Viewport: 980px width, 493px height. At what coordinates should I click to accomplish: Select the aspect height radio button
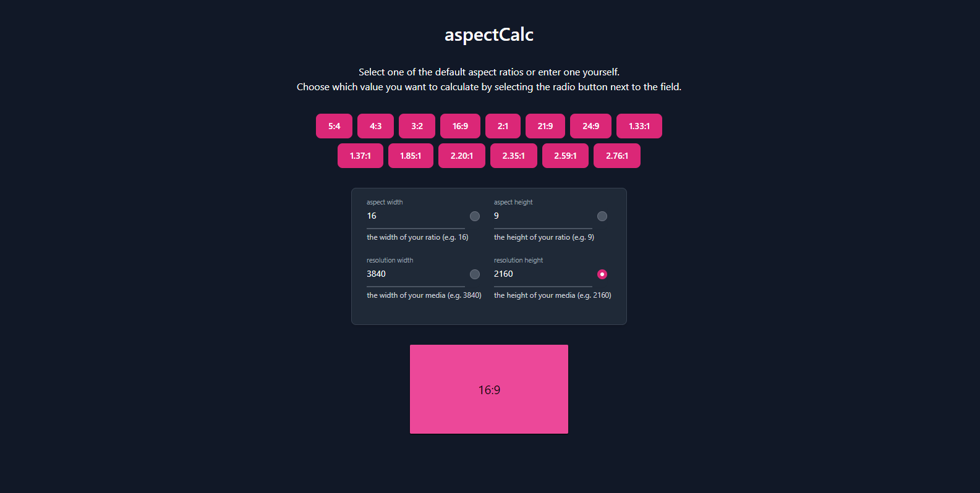click(x=602, y=216)
